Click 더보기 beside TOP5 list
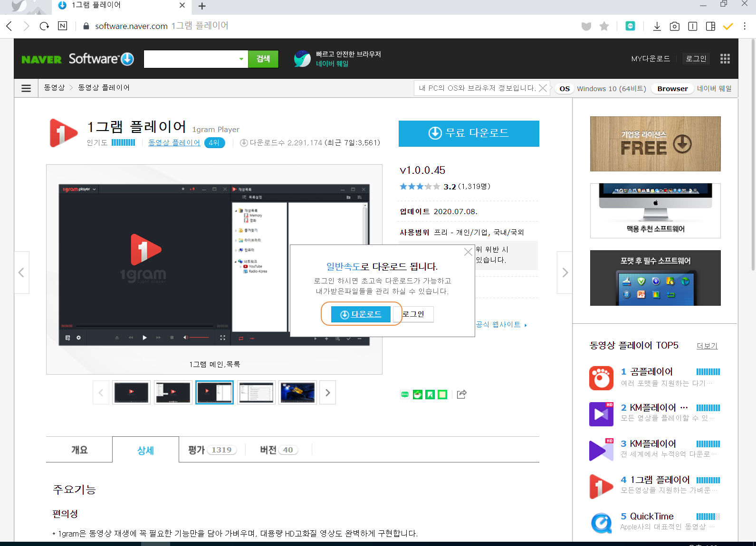Screen dimensions: 756x546 [707, 346]
